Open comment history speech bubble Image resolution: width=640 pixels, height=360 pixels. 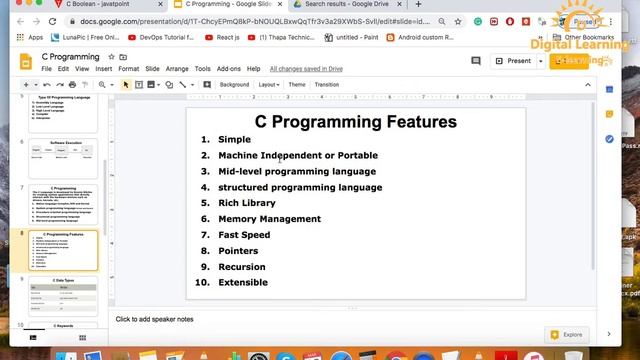[476, 61]
